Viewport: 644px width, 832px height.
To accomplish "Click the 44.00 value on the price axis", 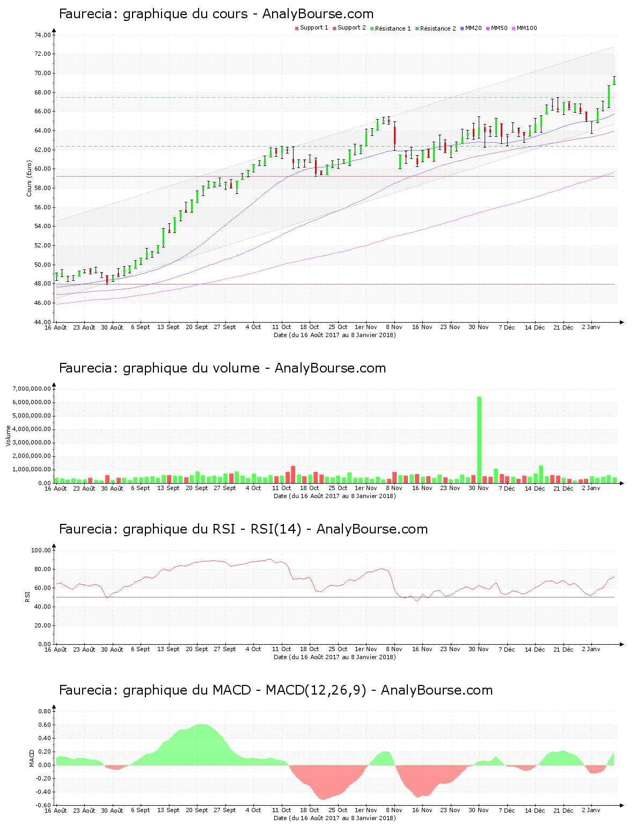I will (x=42, y=322).
